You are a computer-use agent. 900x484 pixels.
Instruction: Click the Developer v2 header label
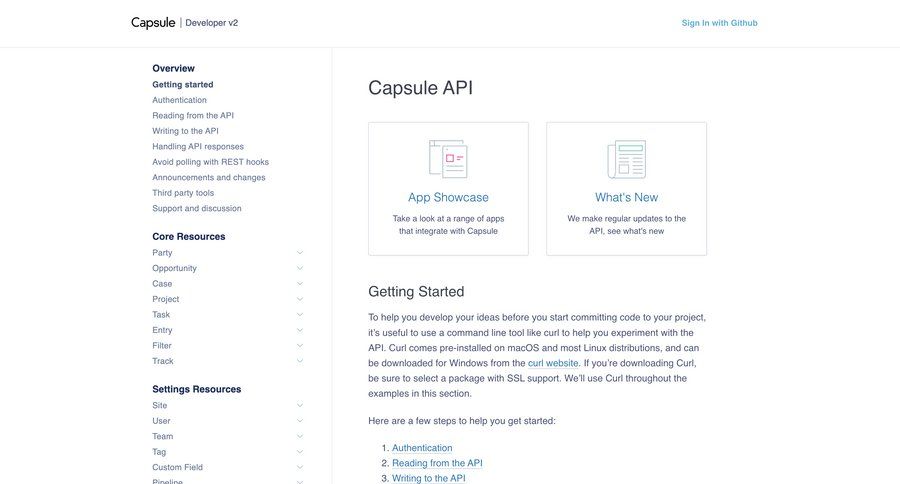tap(212, 23)
